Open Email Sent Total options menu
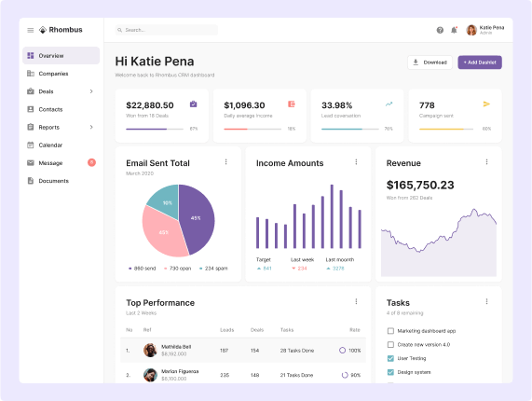Viewport: 532px width, 401px height. pyautogui.click(x=226, y=162)
